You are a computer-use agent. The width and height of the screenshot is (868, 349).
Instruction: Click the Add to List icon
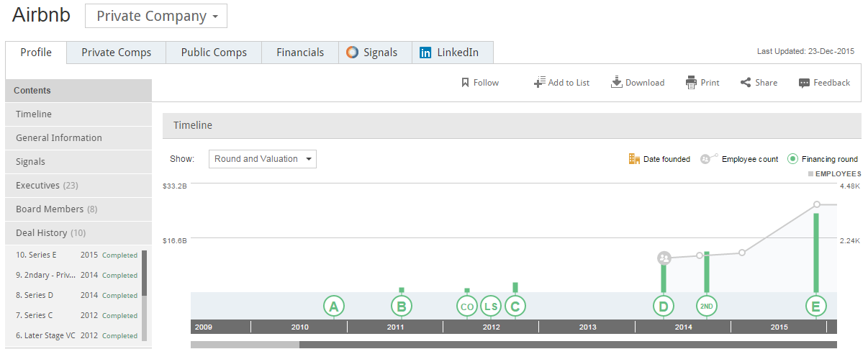click(x=539, y=82)
